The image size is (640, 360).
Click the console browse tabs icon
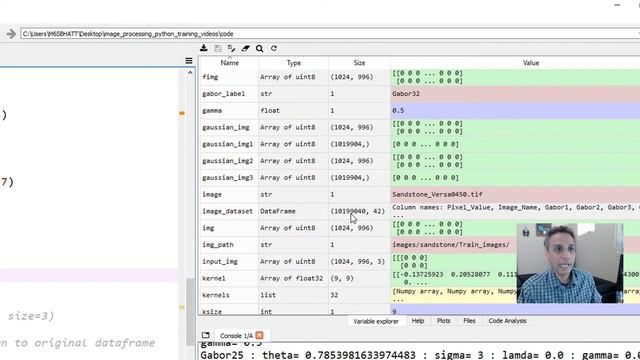206,336
